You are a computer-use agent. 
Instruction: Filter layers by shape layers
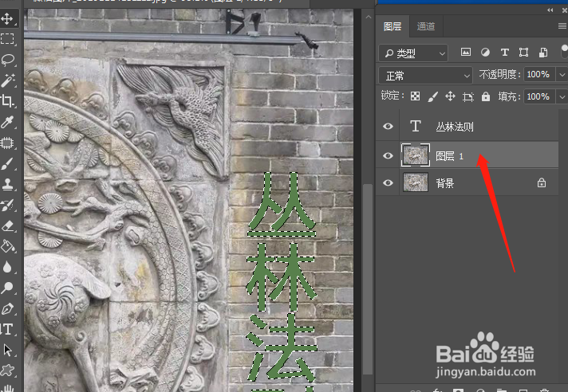(523, 53)
